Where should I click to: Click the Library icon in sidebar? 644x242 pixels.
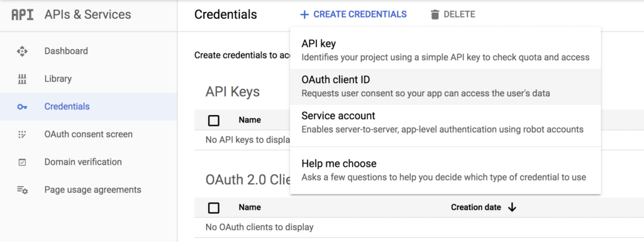click(22, 79)
